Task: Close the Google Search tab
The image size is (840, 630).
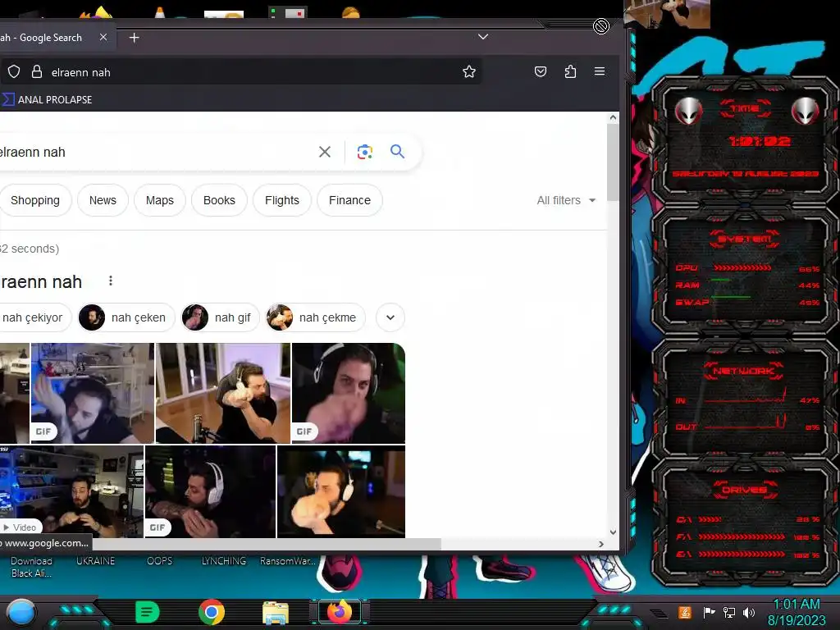Action: click(x=103, y=37)
